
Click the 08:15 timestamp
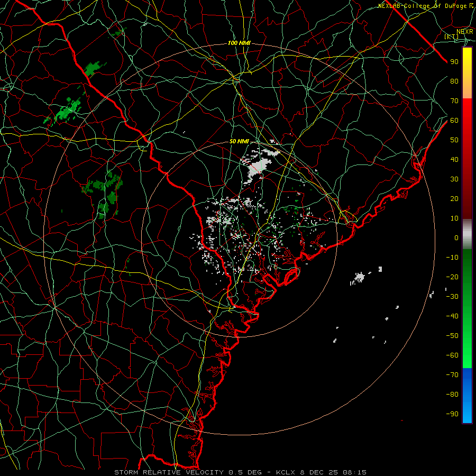click(x=354, y=472)
